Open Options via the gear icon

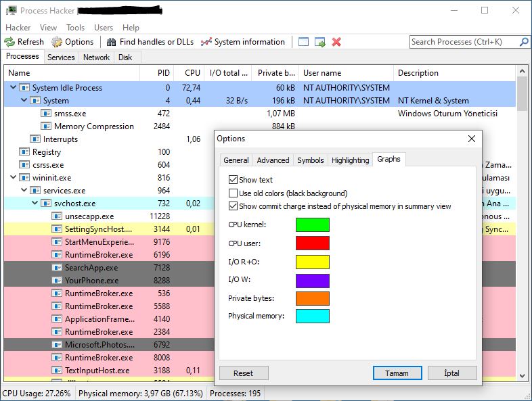tap(57, 42)
